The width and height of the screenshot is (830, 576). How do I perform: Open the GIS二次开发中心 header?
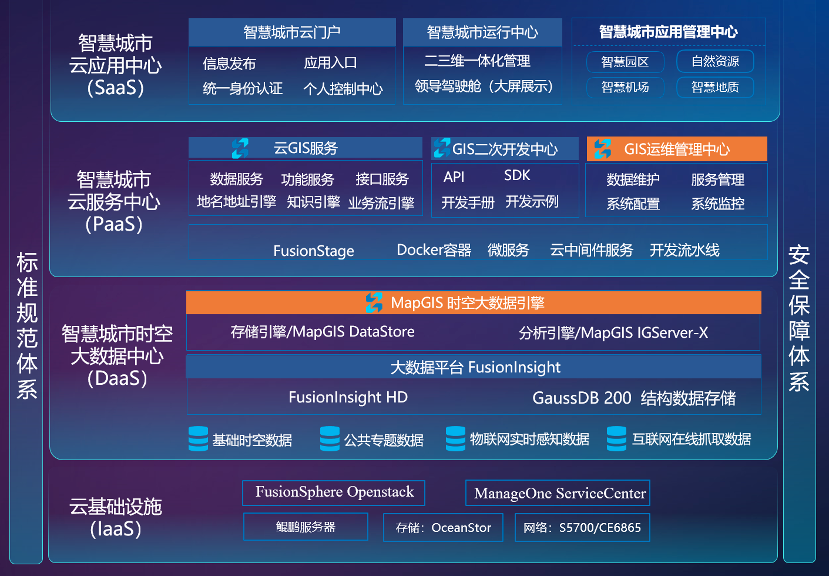tap(505, 149)
